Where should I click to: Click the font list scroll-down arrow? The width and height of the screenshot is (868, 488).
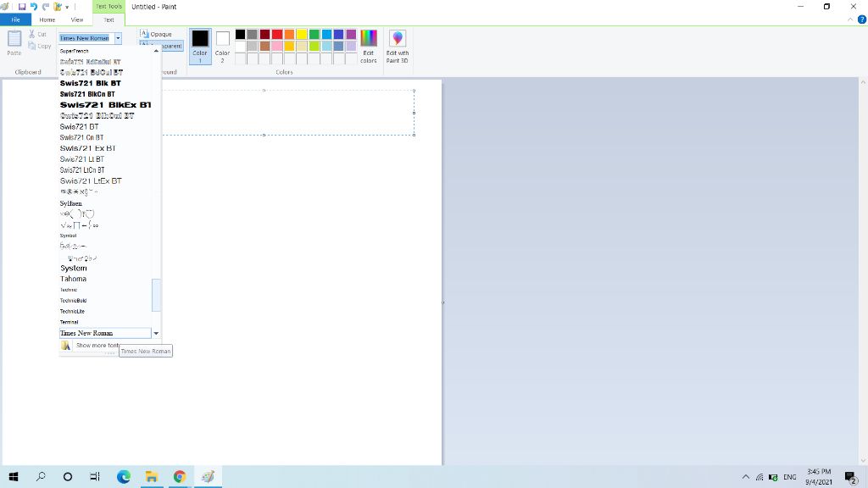pyautogui.click(x=156, y=333)
